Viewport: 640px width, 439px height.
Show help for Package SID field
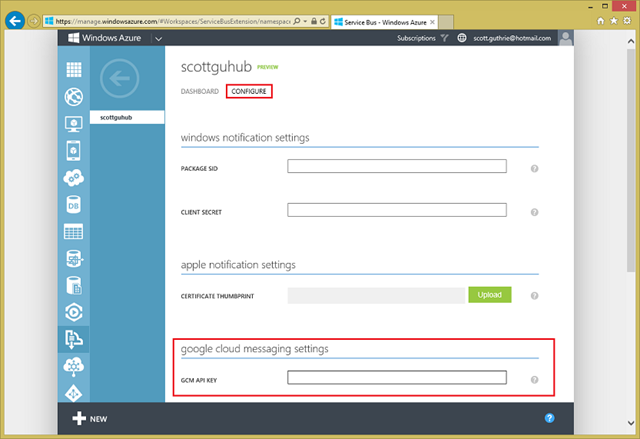534,169
